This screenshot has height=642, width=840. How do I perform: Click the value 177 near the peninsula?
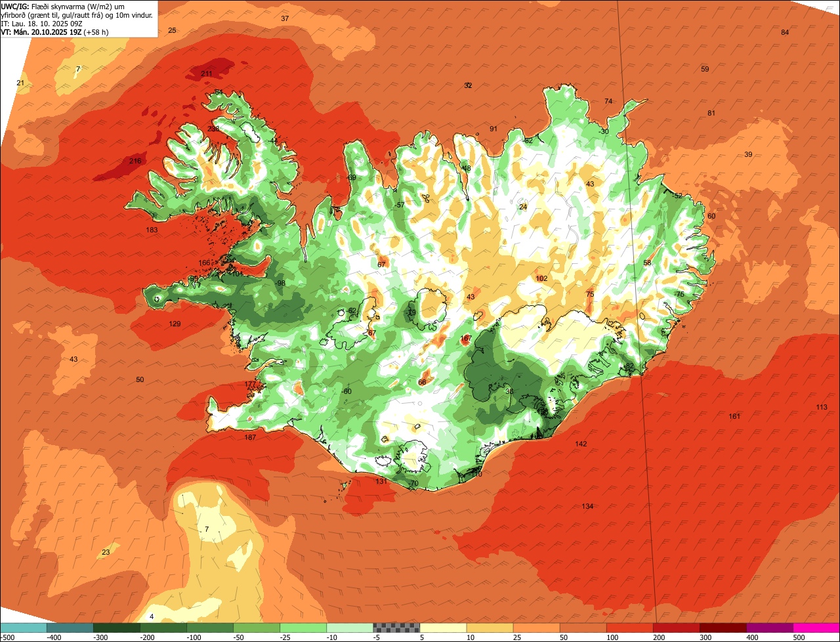point(250,384)
